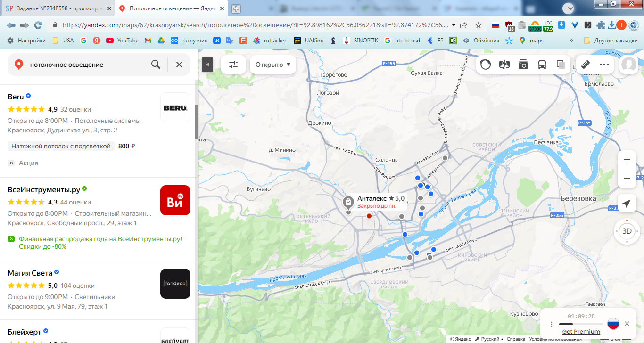This screenshot has height=343, width=644.
Task: Open the Обмінник bookmark
Action: [x=481, y=41]
